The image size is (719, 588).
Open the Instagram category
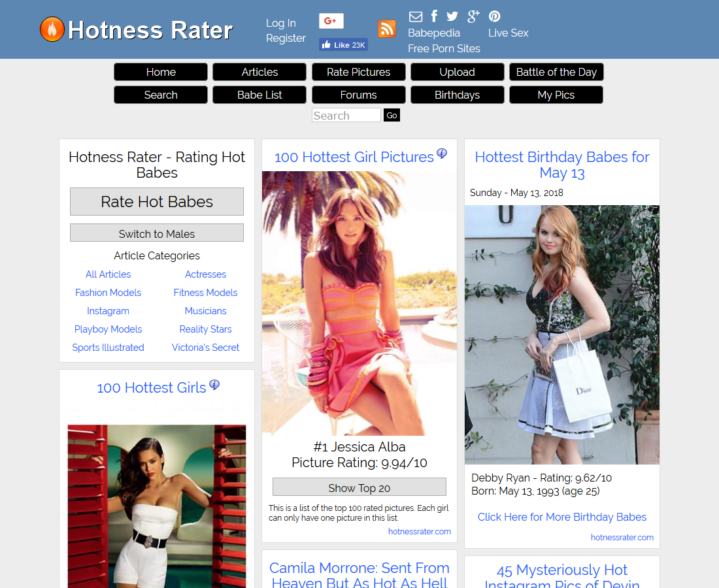pyautogui.click(x=109, y=311)
